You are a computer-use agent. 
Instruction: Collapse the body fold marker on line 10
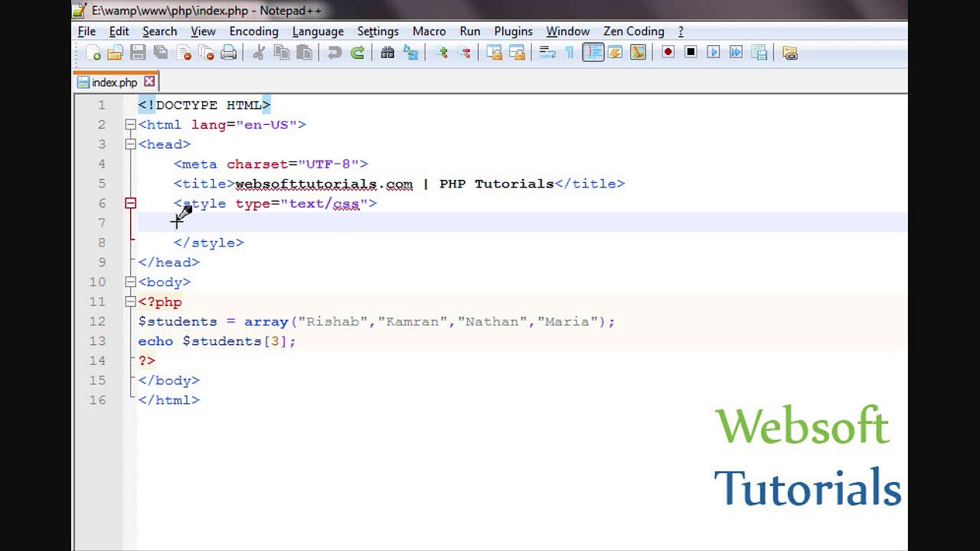click(130, 282)
